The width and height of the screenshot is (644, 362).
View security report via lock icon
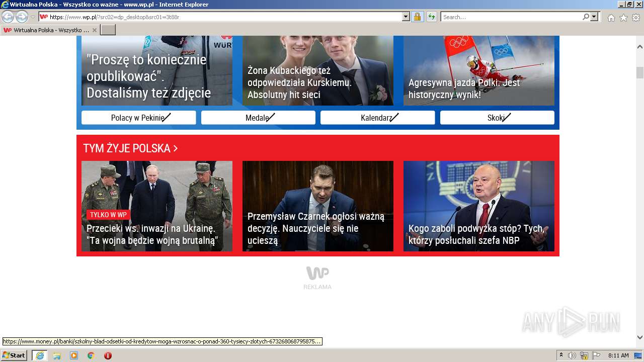(x=417, y=17)
